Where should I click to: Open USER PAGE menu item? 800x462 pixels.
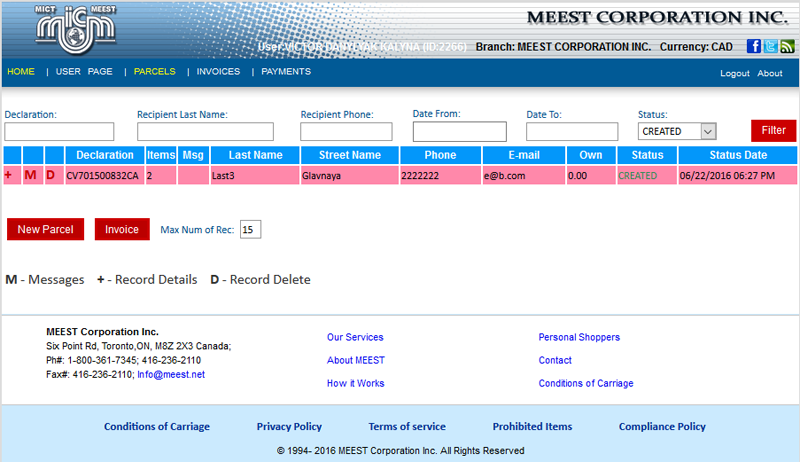click(84, 71)
